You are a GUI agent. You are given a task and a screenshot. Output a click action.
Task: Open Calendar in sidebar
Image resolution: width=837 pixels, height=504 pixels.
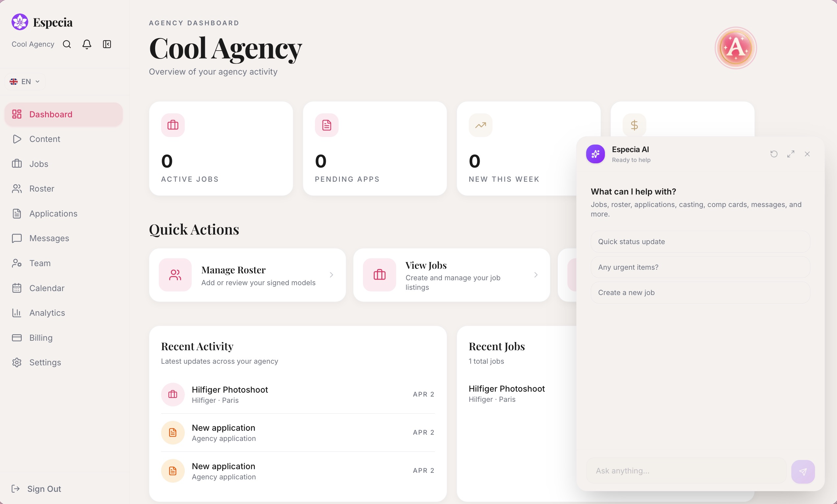click(63, 288)
